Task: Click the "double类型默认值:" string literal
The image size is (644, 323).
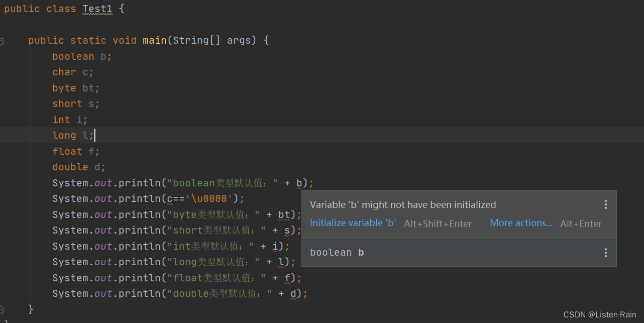Action: pos(220,293)
